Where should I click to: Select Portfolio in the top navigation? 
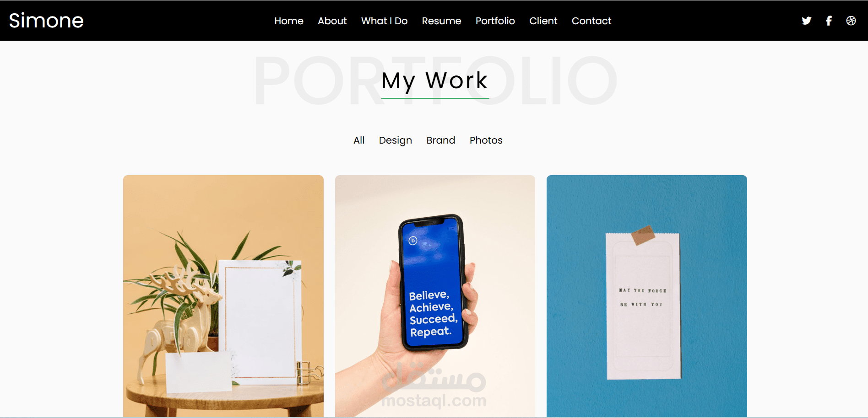click(x=495, y=21)
